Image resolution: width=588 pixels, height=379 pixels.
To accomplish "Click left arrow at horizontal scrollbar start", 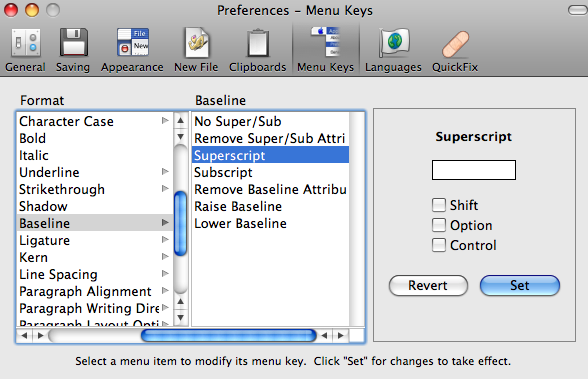I will [24, 336].
